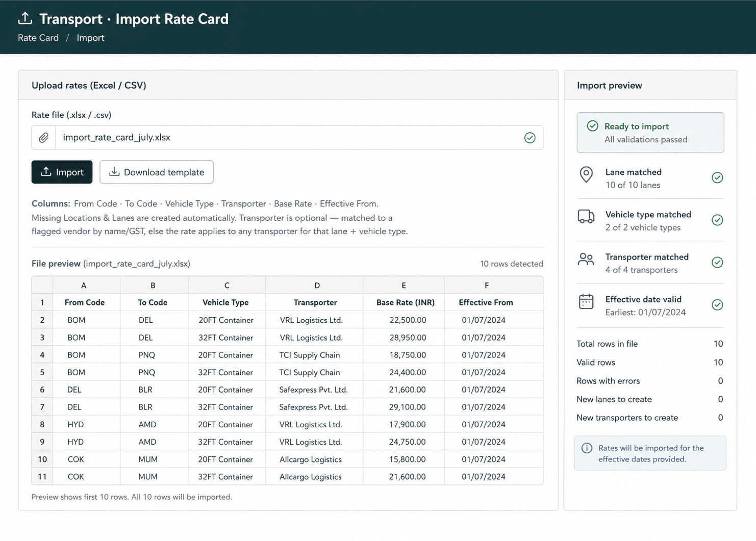Viewport: 756px width, 541px height.
Task: Select column header C
Action: 227,286
